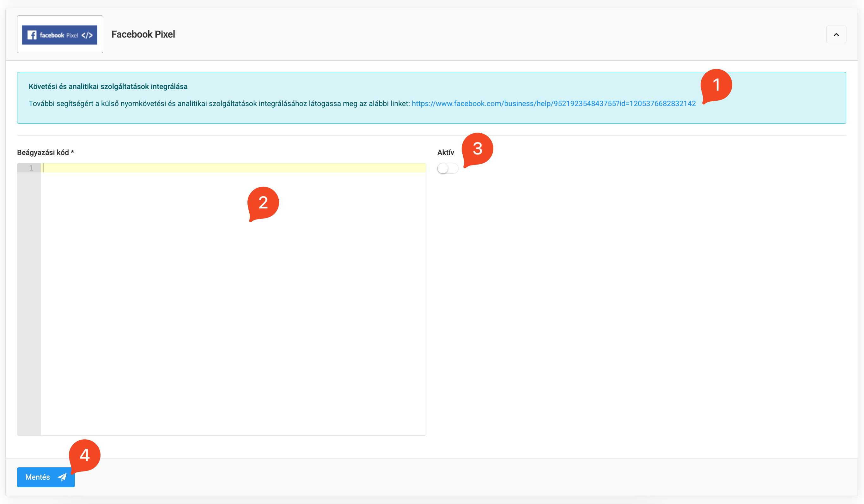Click the red annotation marker 1
This screenshot has height=504, width=864.
point(716,85)
